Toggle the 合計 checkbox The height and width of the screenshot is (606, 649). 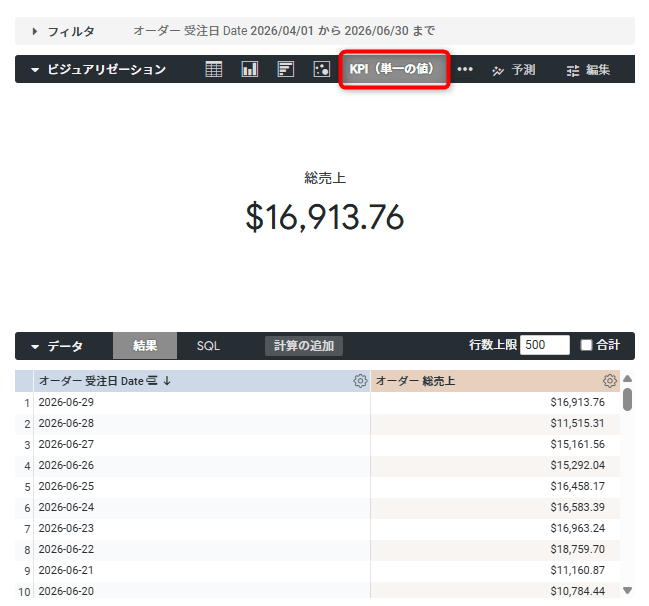coord(586,345)
